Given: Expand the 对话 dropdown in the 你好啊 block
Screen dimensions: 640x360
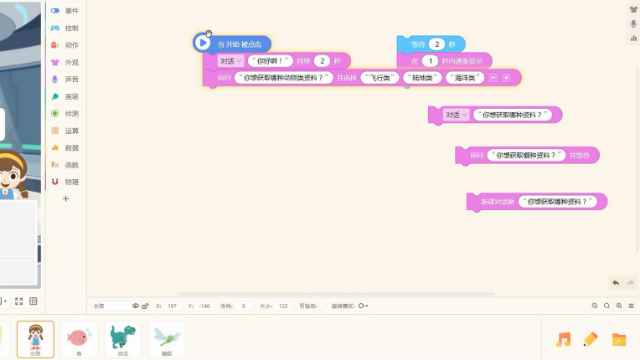Looking at the screenshot, I should pos(230,61).
